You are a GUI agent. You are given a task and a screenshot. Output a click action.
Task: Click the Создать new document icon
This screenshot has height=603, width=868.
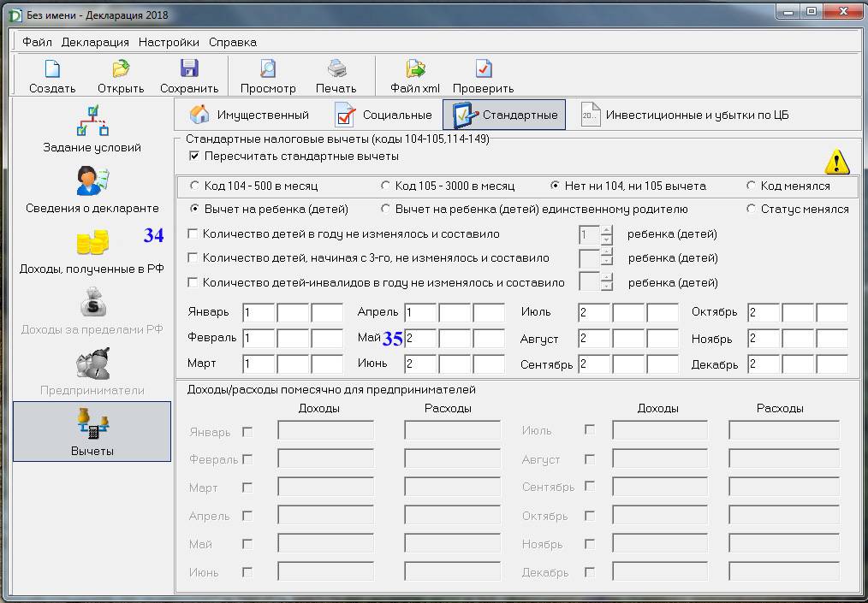52,70
